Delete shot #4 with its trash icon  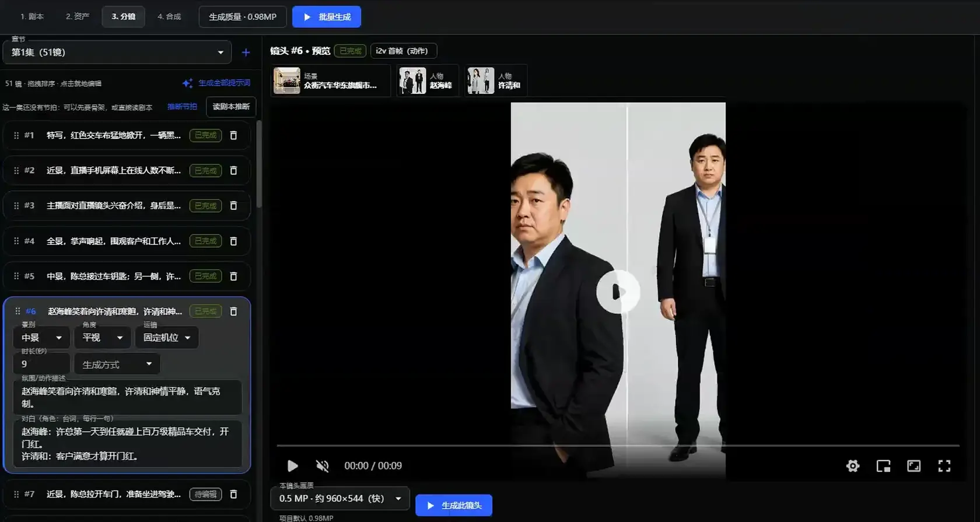[233, 241]
